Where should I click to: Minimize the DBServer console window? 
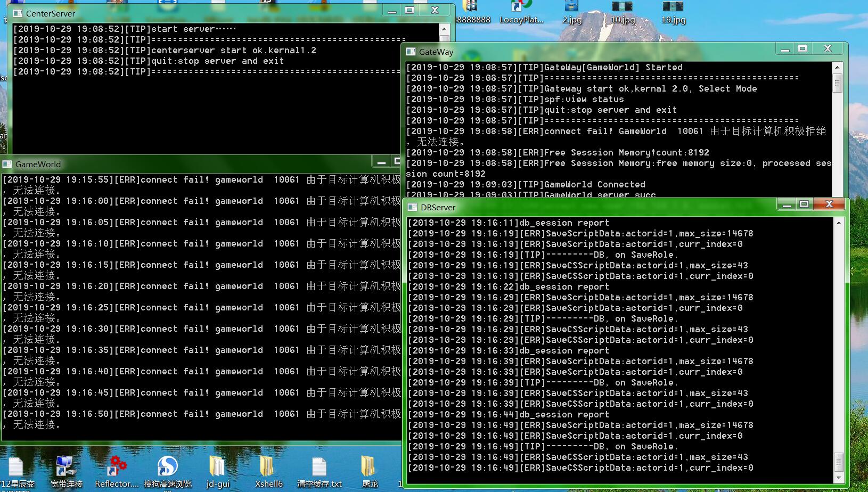tap(785, 204)
